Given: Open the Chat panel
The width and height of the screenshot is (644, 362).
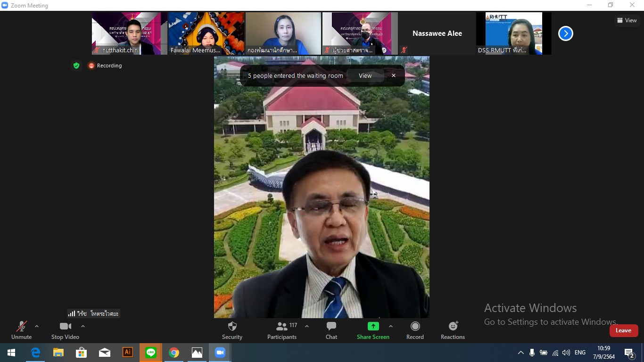Looking at the screenshot, I should [x=331, y=330].
